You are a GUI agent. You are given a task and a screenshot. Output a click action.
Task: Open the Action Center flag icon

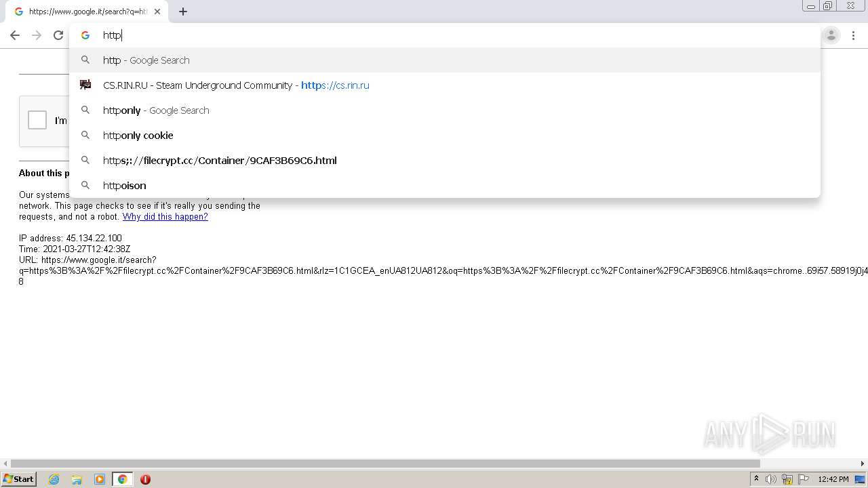pos(804,479)
